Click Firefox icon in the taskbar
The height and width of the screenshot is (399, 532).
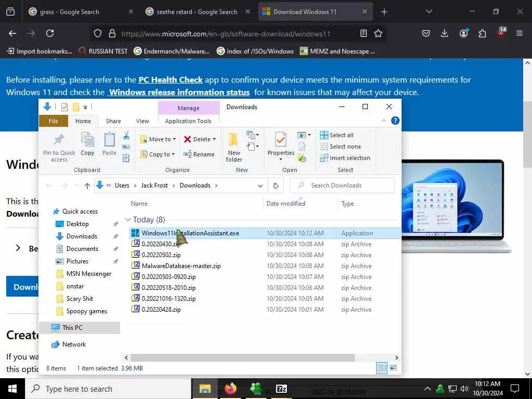point(230,389)
